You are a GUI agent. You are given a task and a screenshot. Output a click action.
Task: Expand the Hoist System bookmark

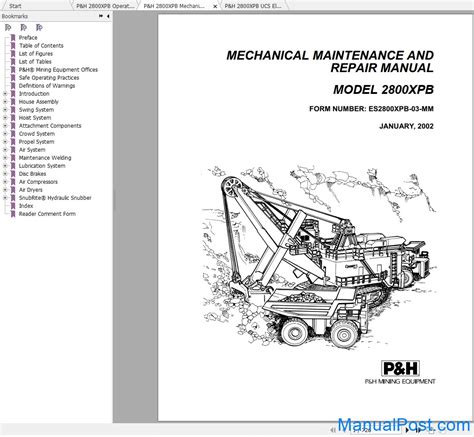[5, 118]
